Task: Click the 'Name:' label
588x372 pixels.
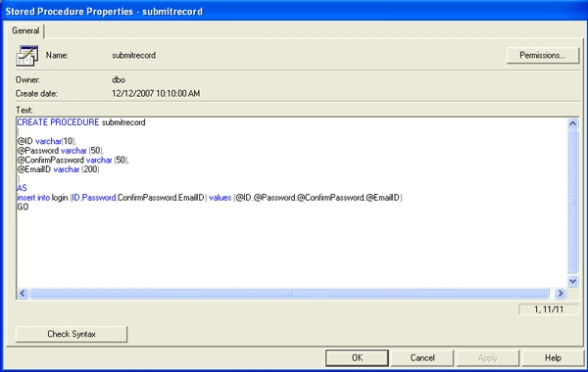Action: point(57,56)
